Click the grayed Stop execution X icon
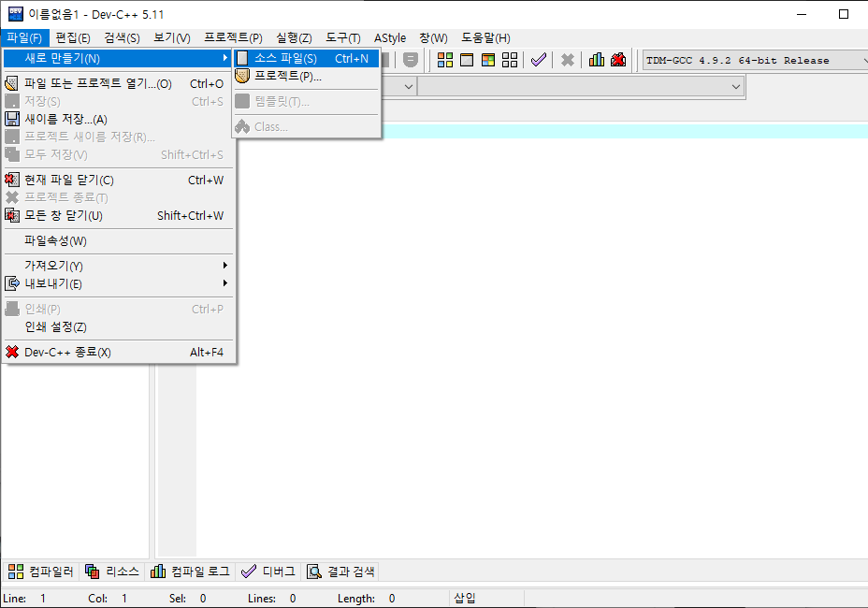Image resolution: width=868 pixels, height=608 pixels. pyautogui.click(x=568, y=60)
